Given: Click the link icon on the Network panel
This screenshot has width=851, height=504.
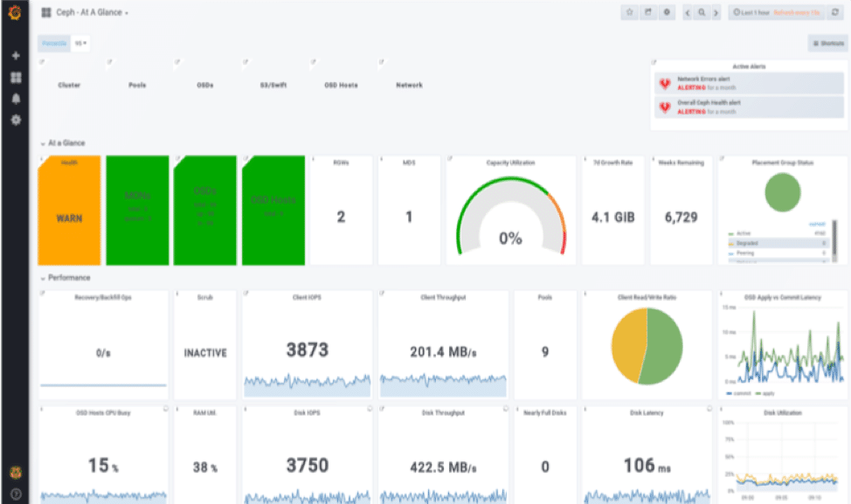Looking at the screenshot, I should click(x=382, y=62).
